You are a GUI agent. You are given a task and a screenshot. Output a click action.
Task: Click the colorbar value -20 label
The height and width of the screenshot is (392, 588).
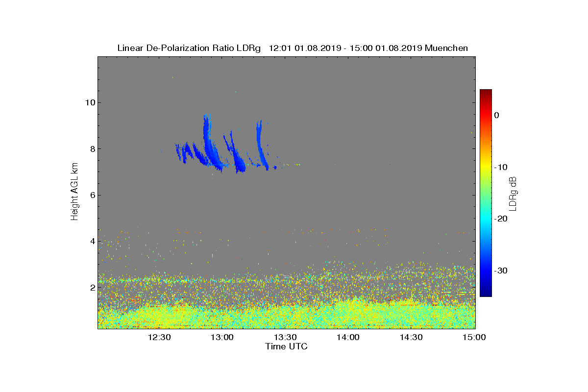click(500, 219)
